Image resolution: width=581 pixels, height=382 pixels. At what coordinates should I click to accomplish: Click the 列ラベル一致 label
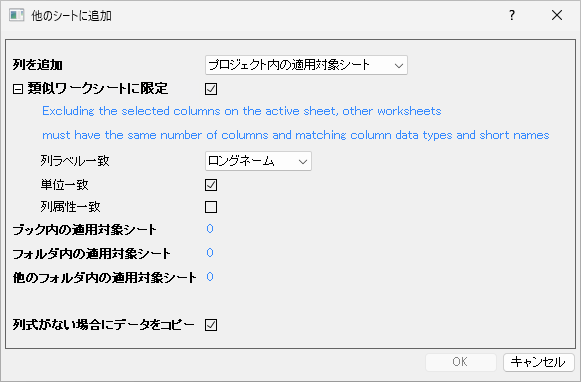tap(75, 161)
